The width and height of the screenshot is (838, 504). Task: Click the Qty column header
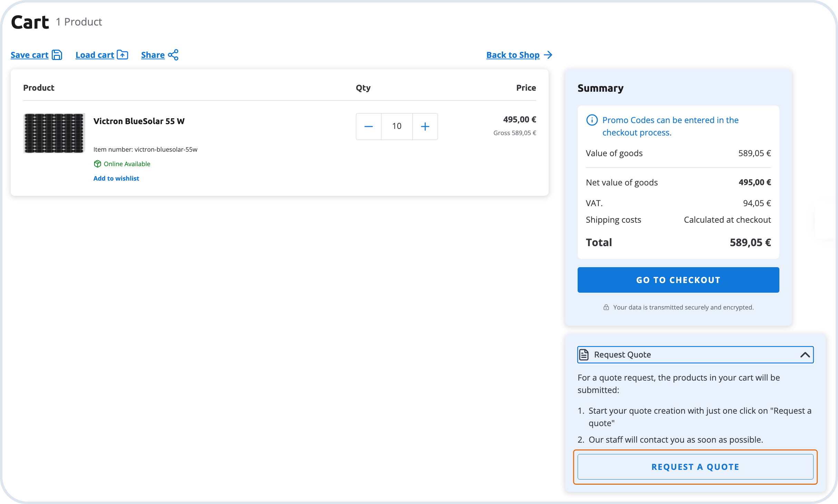tap(363, 88)
